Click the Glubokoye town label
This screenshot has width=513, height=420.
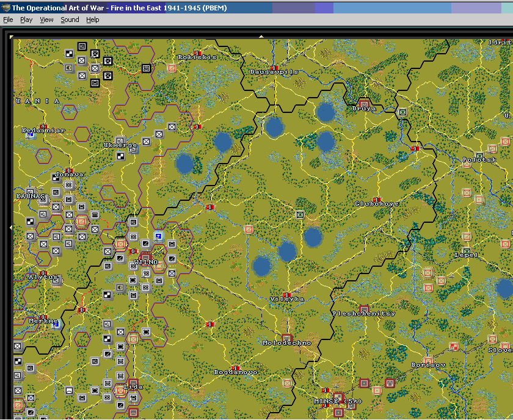(x=377, y=204)
